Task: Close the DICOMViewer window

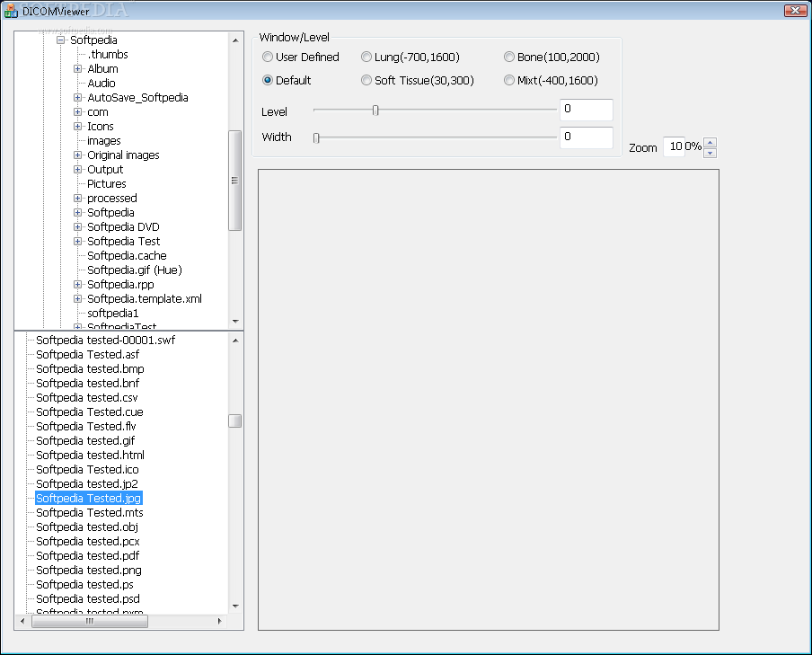Action: pyautogui.click(x=795, y=11)
